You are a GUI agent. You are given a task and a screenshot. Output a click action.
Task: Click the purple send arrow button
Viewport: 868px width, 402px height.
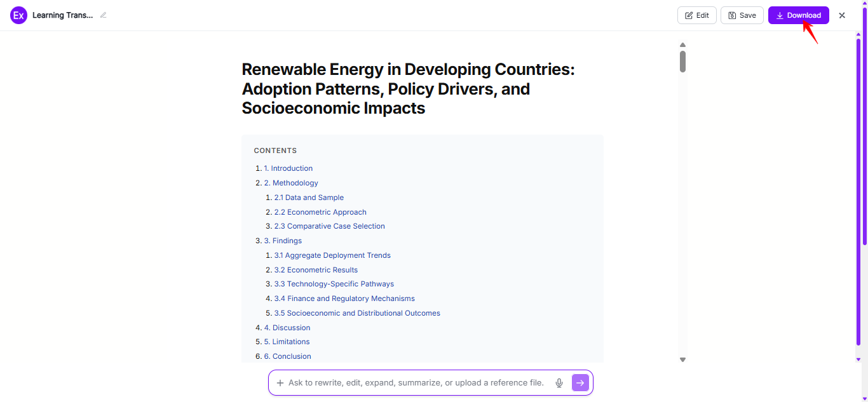(x=580, y=383)
